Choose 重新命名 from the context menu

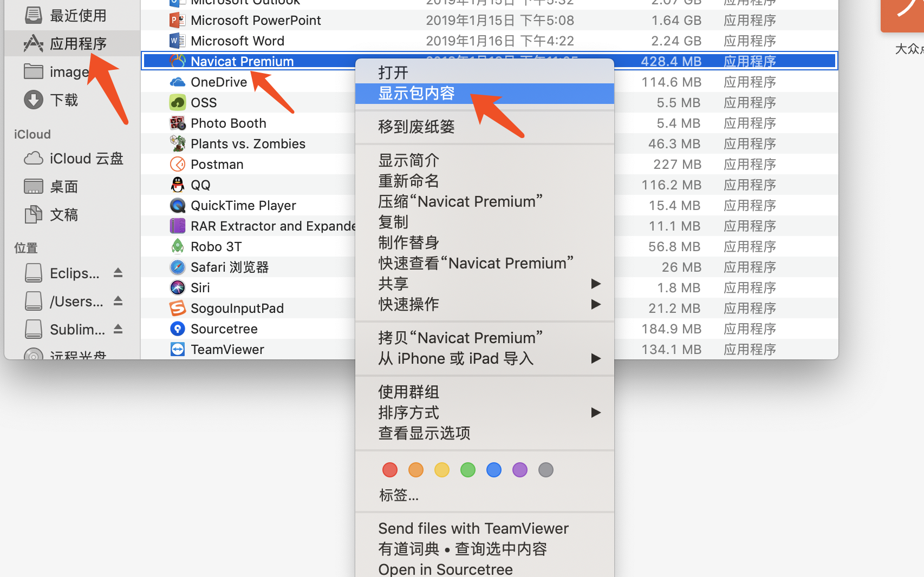click(485, 181)
